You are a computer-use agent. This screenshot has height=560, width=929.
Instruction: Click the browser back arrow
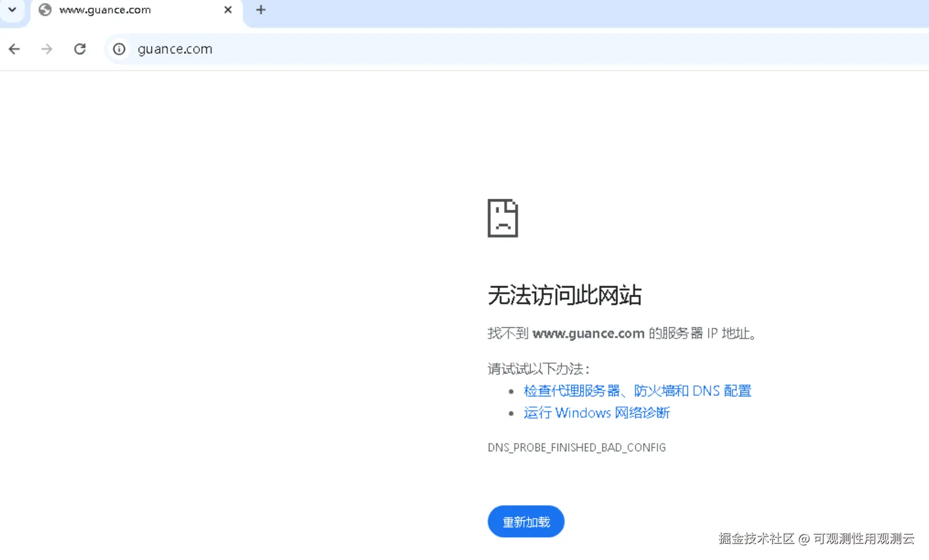pyautogui.click(x=14, y=49)
